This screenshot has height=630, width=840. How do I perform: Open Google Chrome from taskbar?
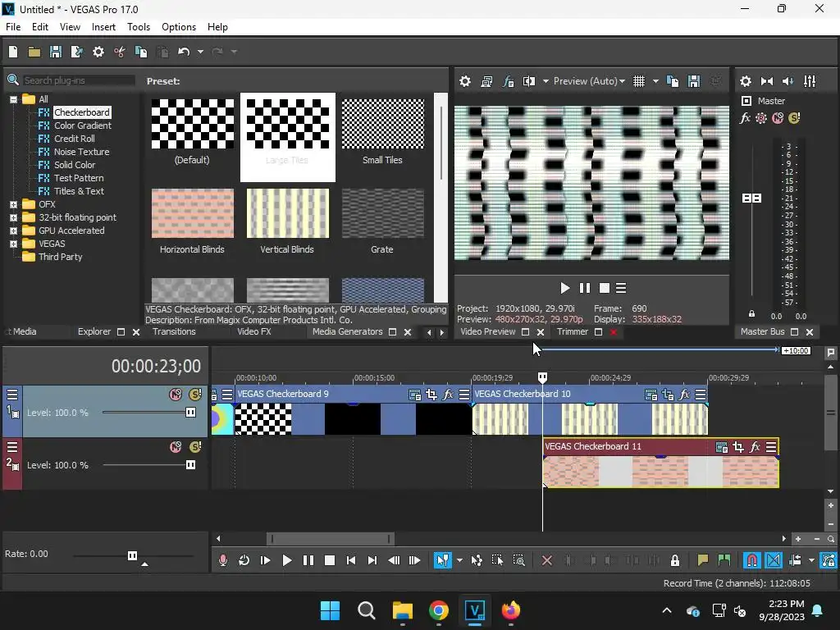pyautogui.click(x=439, y=610)
